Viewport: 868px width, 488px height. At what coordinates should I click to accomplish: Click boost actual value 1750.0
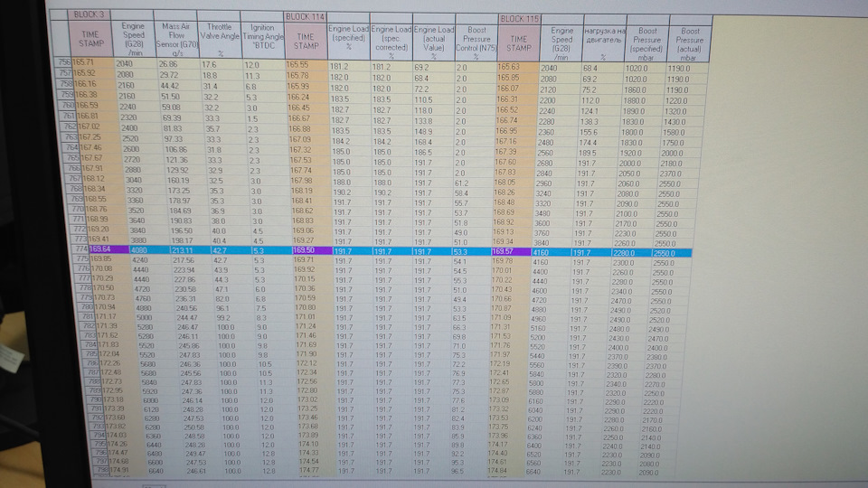click(x=673, y=143)
